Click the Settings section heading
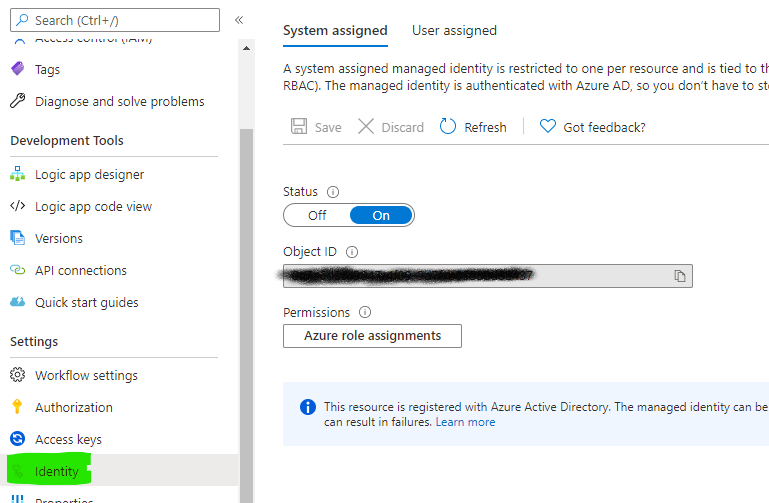 click(x=34, y=342)
